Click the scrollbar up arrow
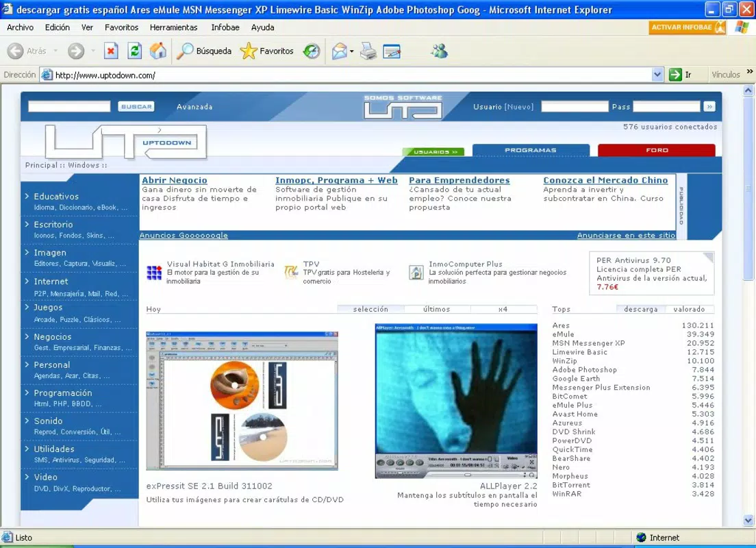The image size is (756, 548). (748, 90)
